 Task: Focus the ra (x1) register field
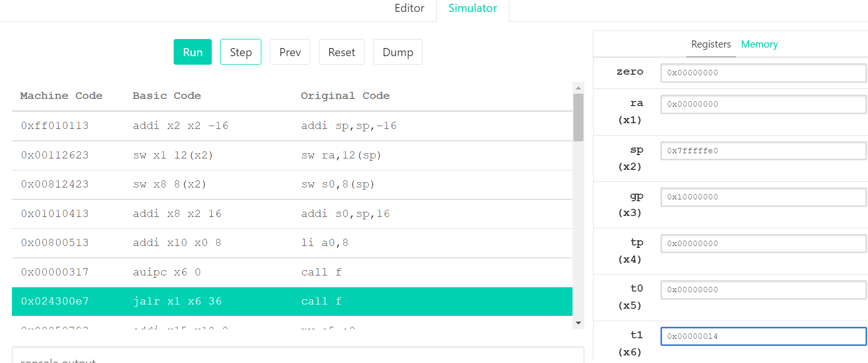tap(763, 104)
